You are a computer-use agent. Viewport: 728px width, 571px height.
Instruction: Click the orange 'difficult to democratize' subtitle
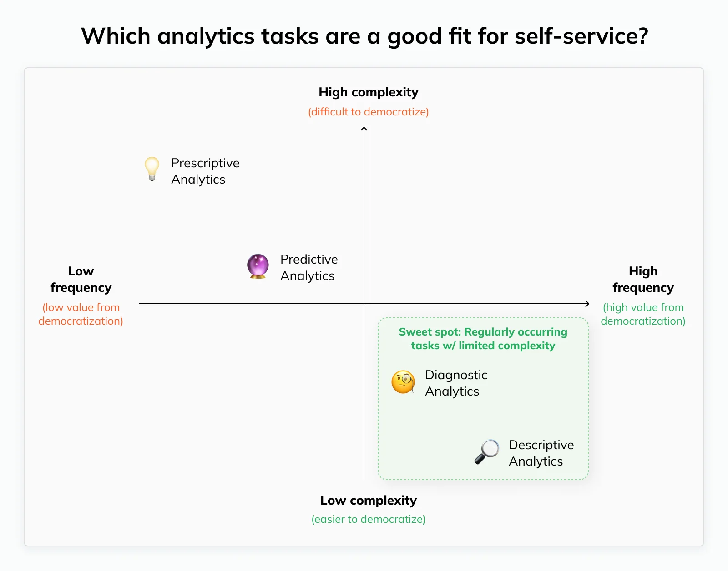[369, 112]
